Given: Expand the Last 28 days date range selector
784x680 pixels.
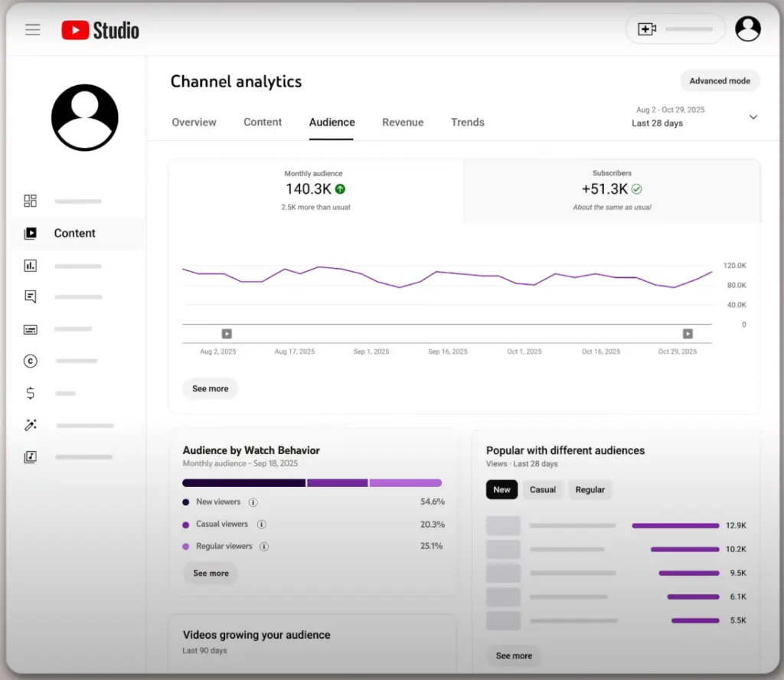Looking at the screenshot, I should (753, 116).
